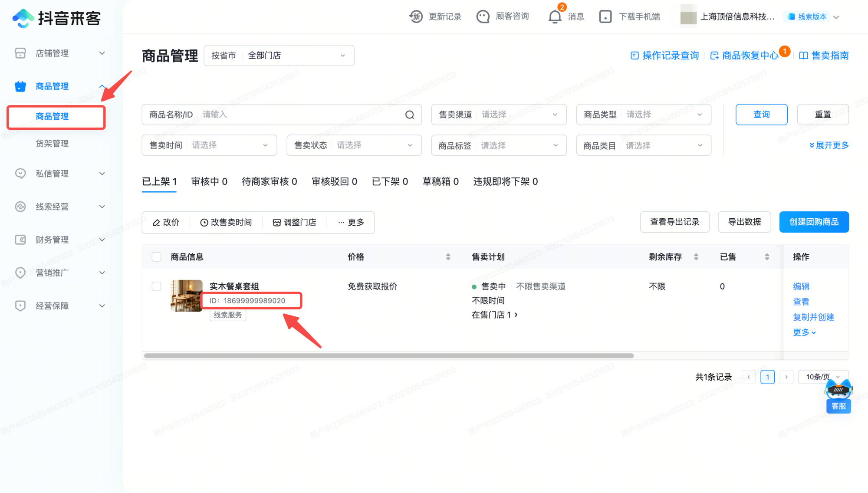Screen dimensions: 868x493
Task: Click the 店铺管理 store icon
Action: point(20,53)
